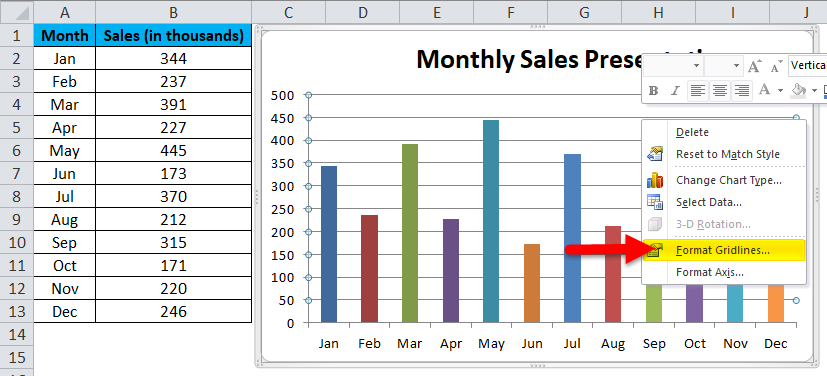Click the Sales (in thousands) header cell
The image size is (827, 376).
[174, 35]
